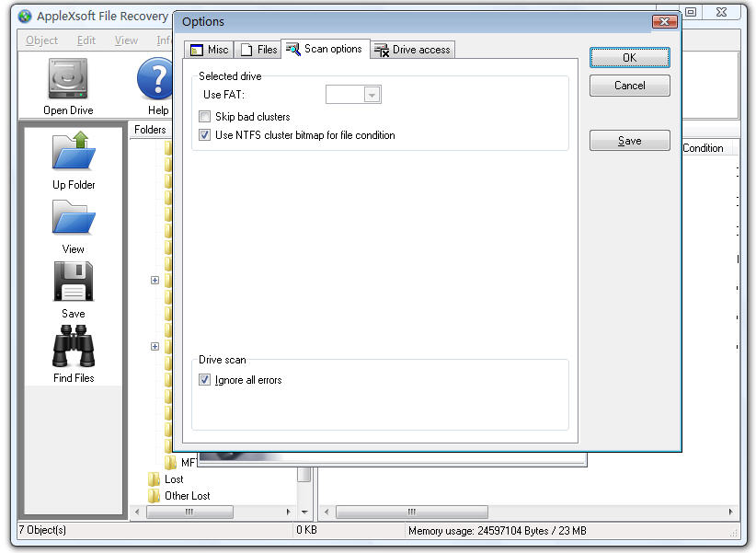Select the Lost tree item
Image resolution: width=756 pixels, height=553 pixels.
coord(174,479)
